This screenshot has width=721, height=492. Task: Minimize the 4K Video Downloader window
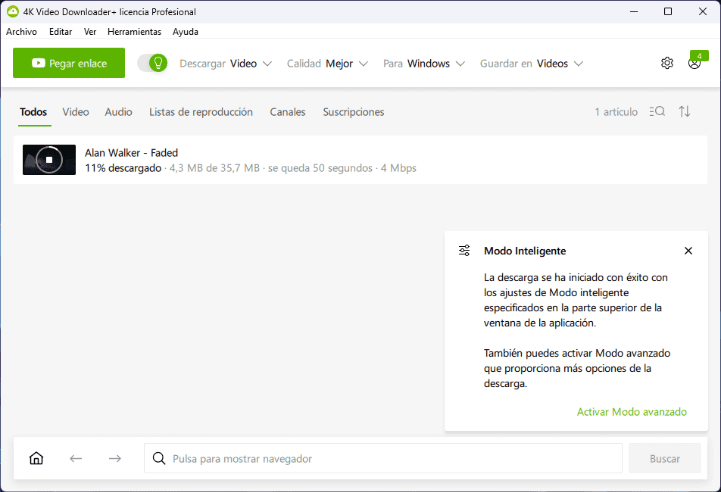point(634,11)
